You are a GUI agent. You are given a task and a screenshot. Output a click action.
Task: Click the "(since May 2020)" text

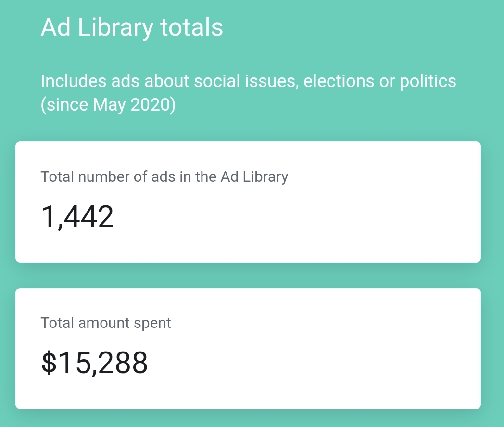coord(108,105)
